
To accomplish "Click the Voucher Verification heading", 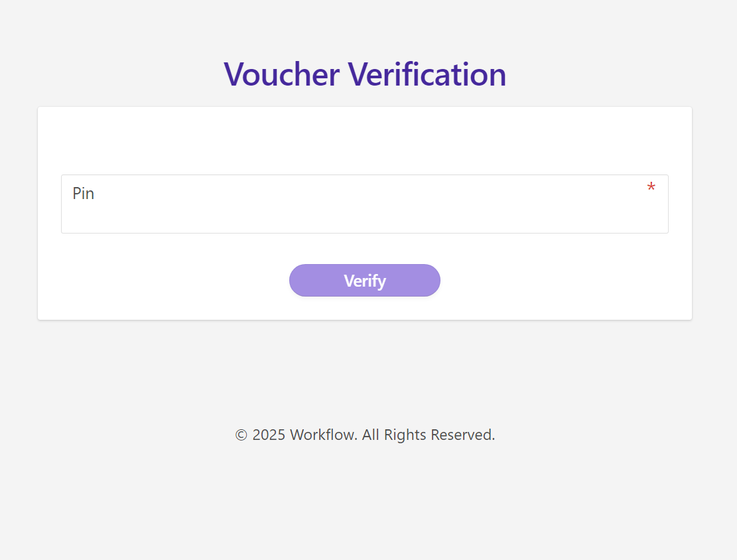I will (365, 74).
